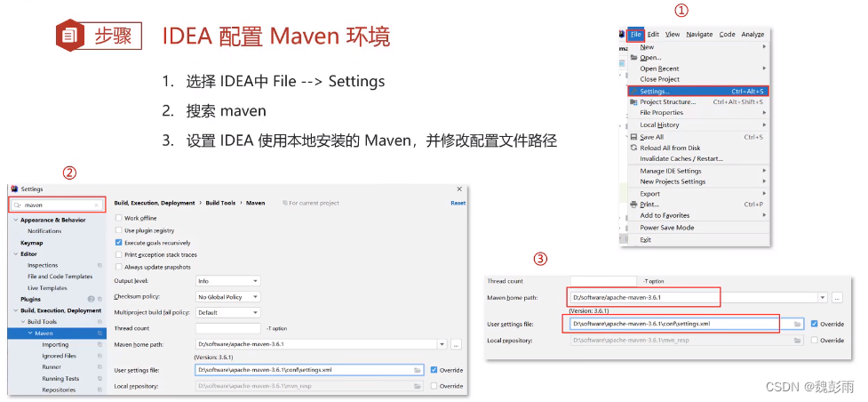Open the Navigate menu

click(x=699, y=35)
